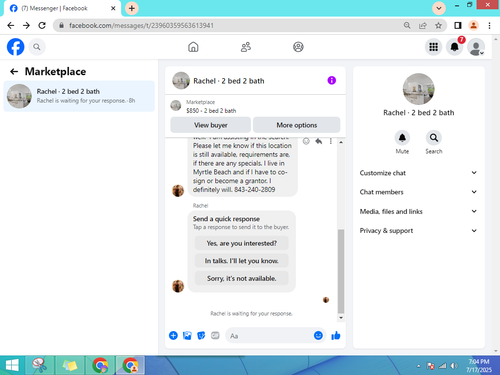The width and height of the screenshot is (500, 375).
Task: Open first Chrome icon on taskbar
Action: coord(100,366)
